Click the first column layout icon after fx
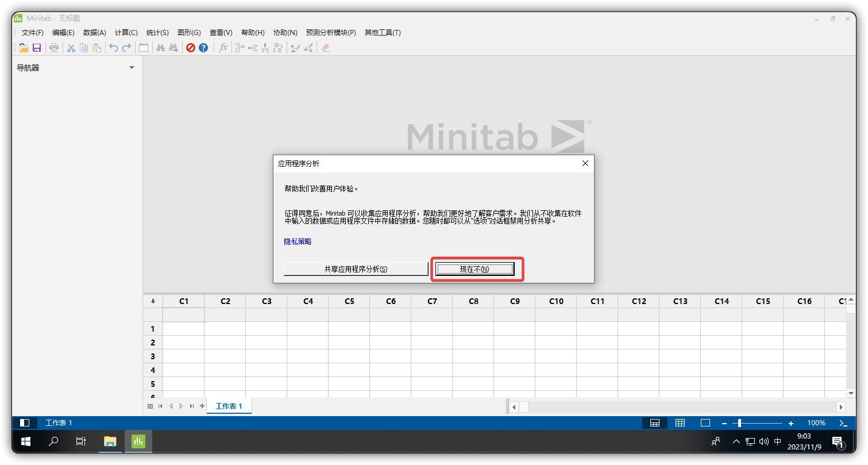The height and width of the screenshot is (465, 868). pyautogui.click(x=240, y=48)
